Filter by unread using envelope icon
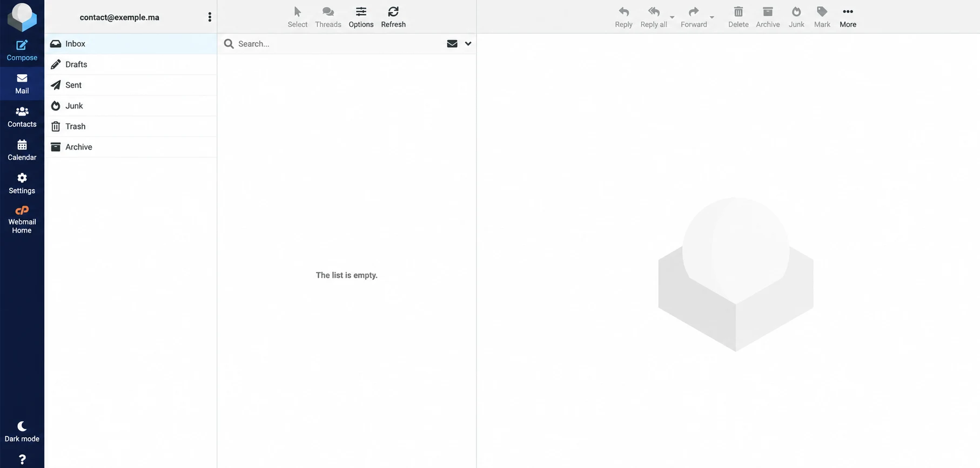Screen dimensions: 980x468 [452, 44]
